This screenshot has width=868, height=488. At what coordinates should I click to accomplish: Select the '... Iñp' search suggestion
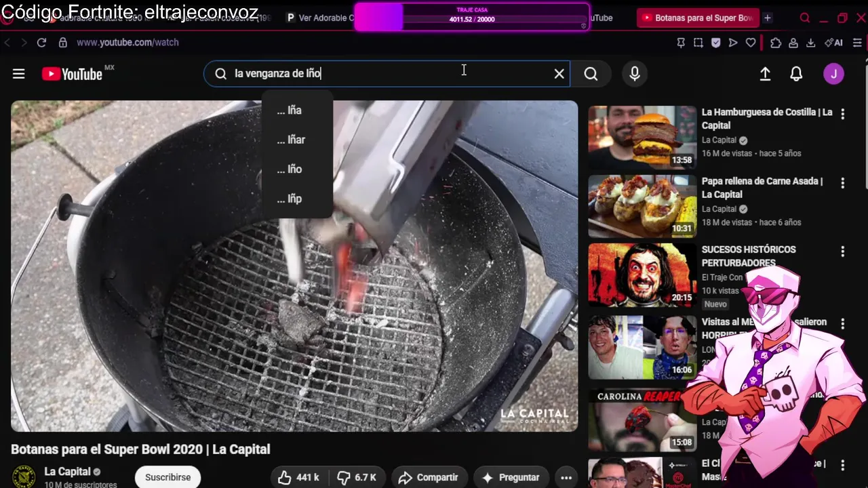tap(297, 199)
